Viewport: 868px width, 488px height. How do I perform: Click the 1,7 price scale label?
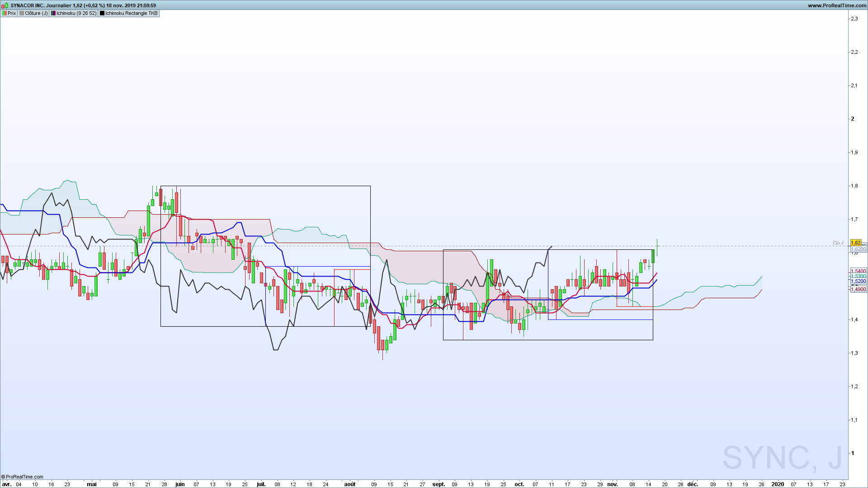[854, 219]
